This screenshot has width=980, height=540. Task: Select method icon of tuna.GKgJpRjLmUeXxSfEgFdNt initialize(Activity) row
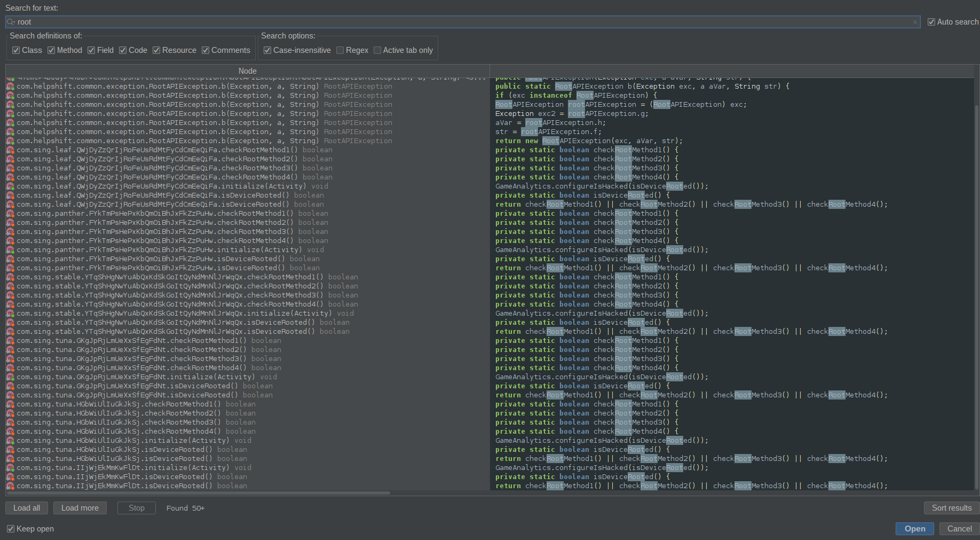coord(10,377)
